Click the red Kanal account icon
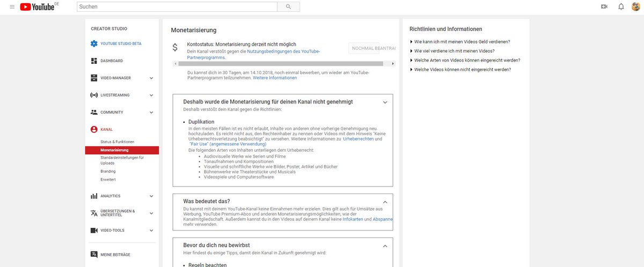Image resolution: width=644 pixels, height=267 pixels. coord(94,129)
